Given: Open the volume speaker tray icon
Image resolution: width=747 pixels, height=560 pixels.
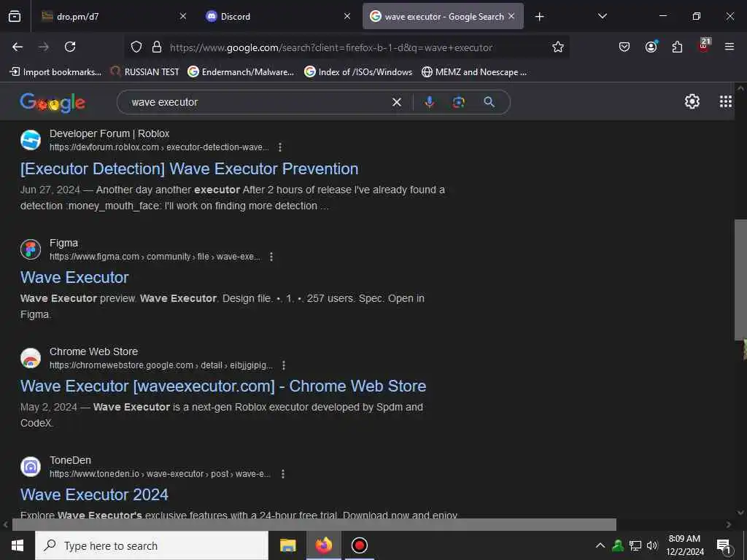Looking at the screenshot, I should (x=652, y=545).
